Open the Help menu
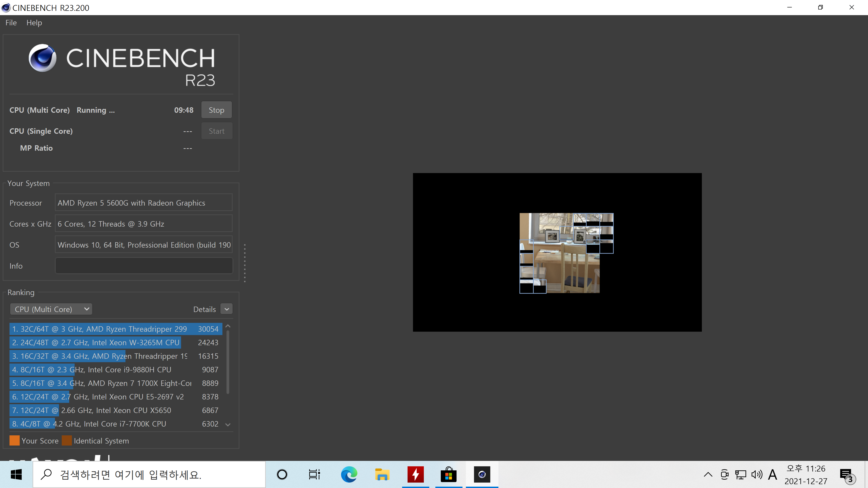Viewport: 868px width, 488px height. click(x=34, y=23)
